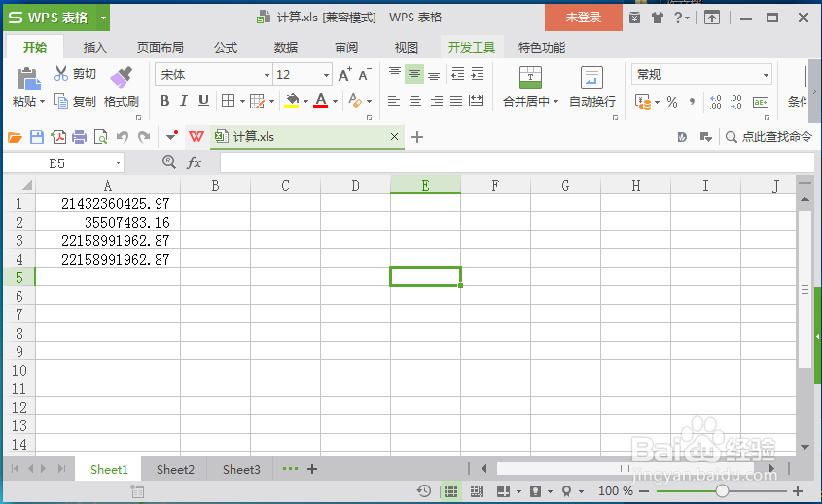The height and width of the screenshot is (504, 822).
Task: Click the Redo arrow icon
Action: (x=144, y=137)
